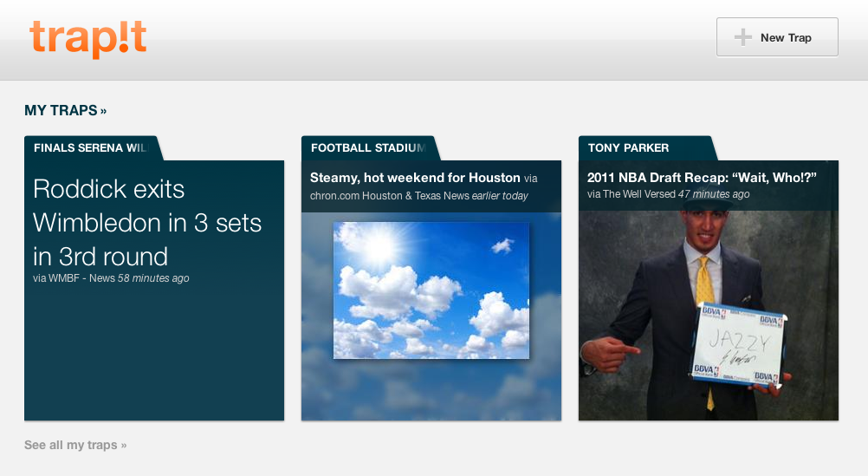Click the New Trap button

click(x=777, y=37)
